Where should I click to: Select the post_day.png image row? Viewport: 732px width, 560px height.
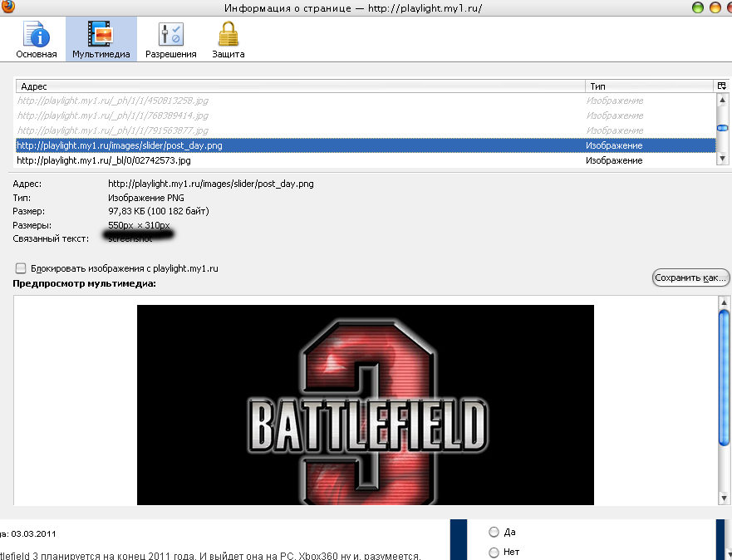366,145
